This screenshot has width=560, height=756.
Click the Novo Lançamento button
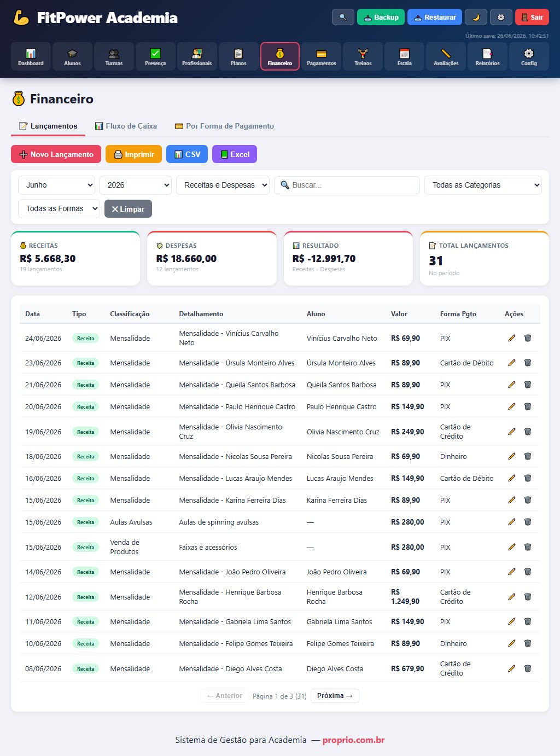56,154
